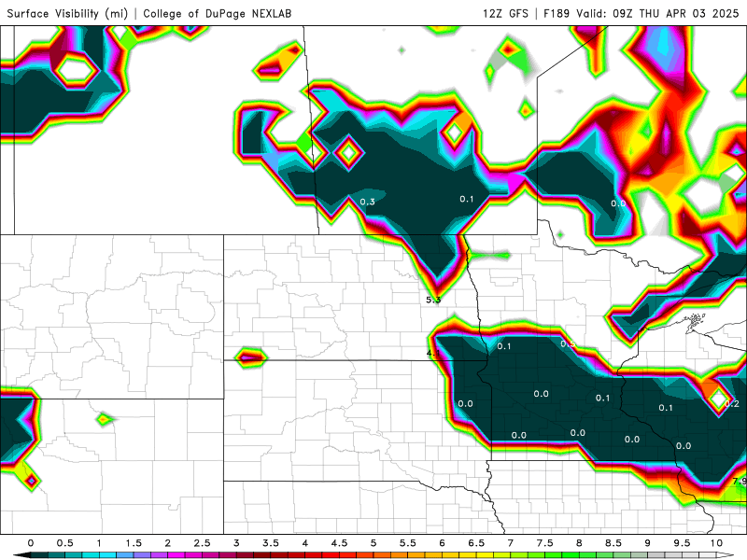This screenshot has height=560, width=747.
Task: Click the colorbar right arrow end cap
Action: 726,555
